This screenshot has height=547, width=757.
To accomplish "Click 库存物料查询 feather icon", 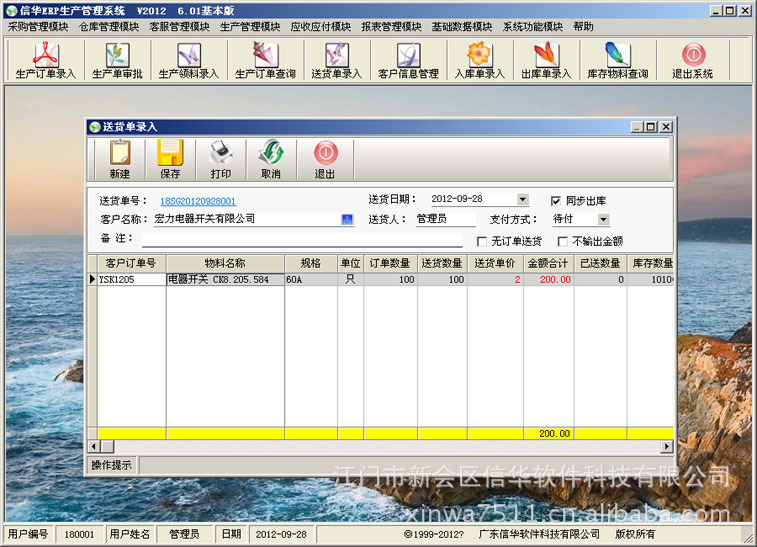I will pyautogui.click(x=617, y=61).
